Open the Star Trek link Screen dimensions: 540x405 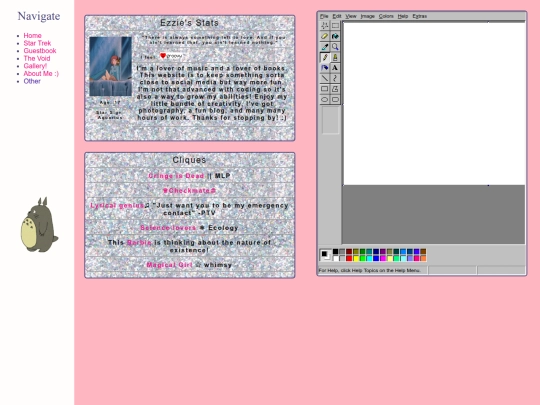pos(37,43)
